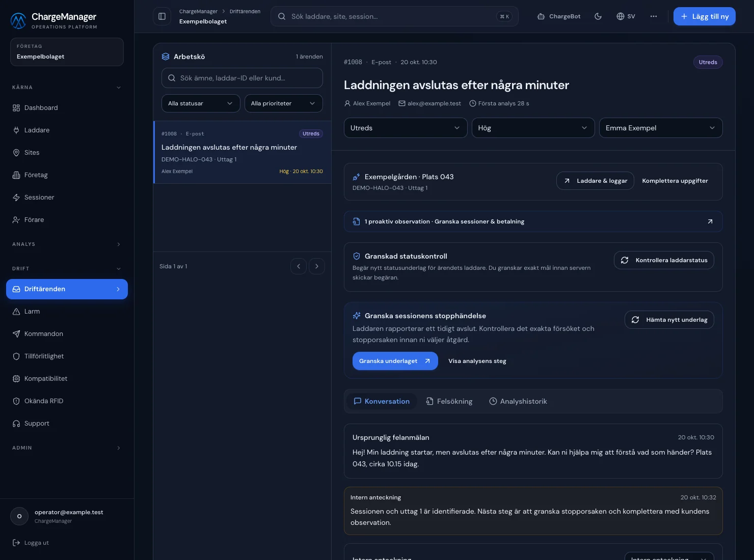Open Förare from the sidebar
Image resolution: width=754 pixels, height=560 pixels.
pyautogui.click(x=67, y=220)
